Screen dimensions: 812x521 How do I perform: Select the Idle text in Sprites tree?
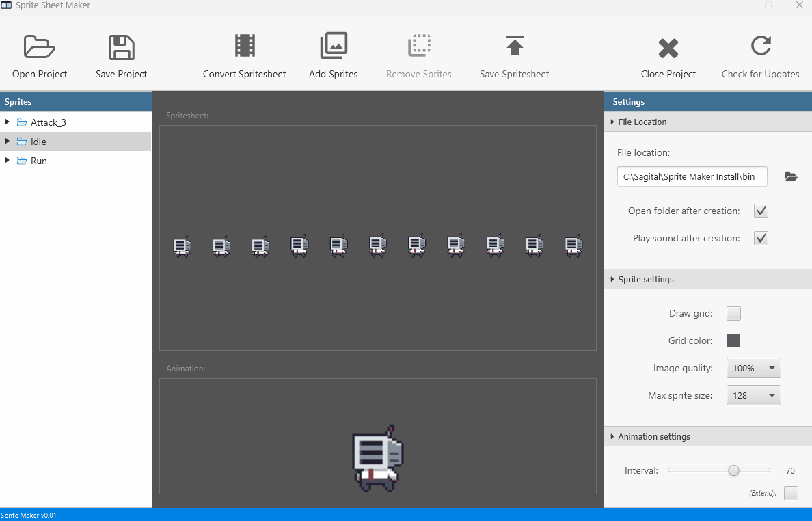pos(38,142)
